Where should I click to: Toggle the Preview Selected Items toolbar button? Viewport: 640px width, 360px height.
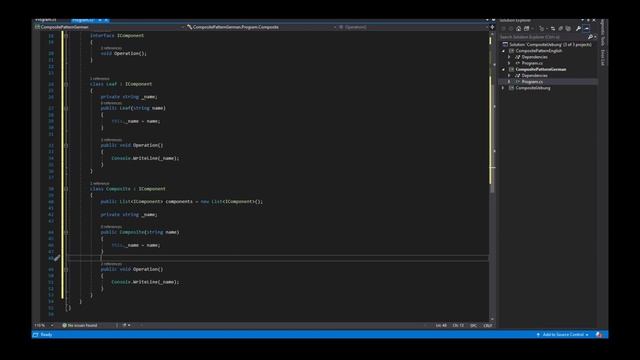pyautogui.click(x=587, y=29)
